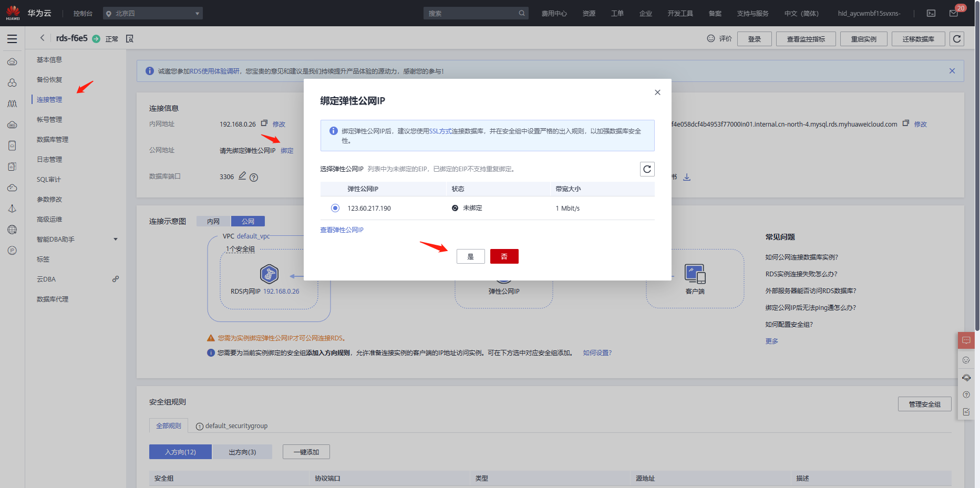Show 出方向(3) outbound rules
The width and height of the screenshot is (980, 488).
point(242,452)
